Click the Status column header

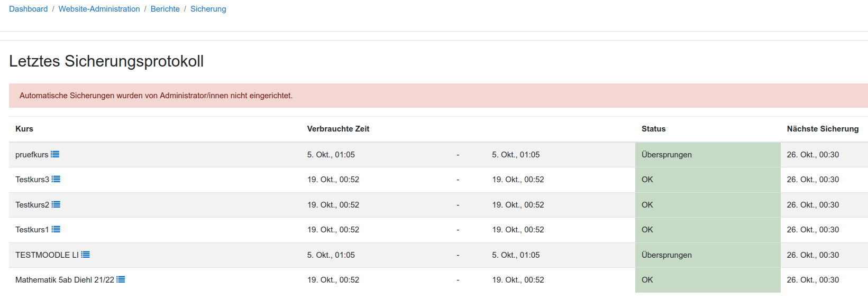pos(653,129)
